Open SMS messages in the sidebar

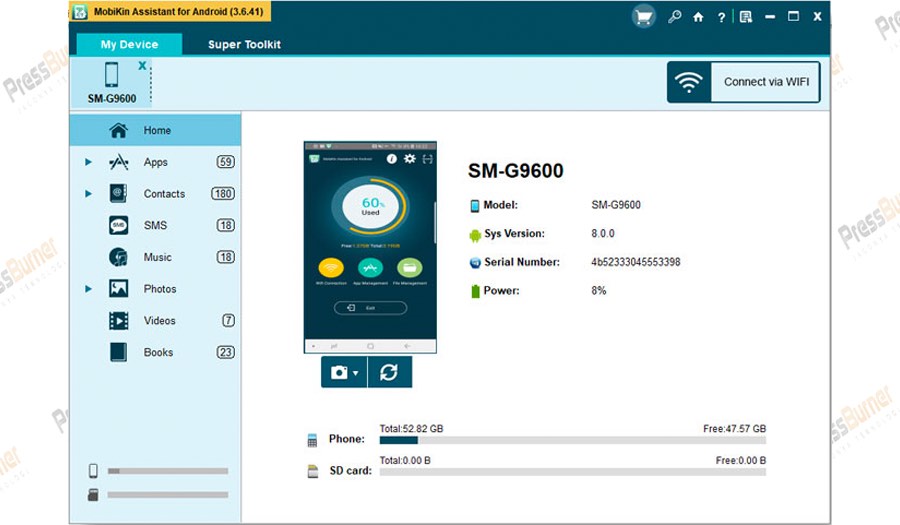(x=155, y=226)
